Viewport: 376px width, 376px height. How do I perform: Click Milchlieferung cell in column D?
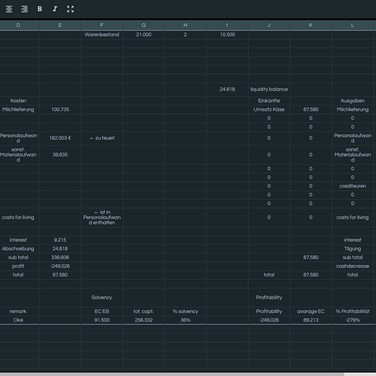pos(18,109)
